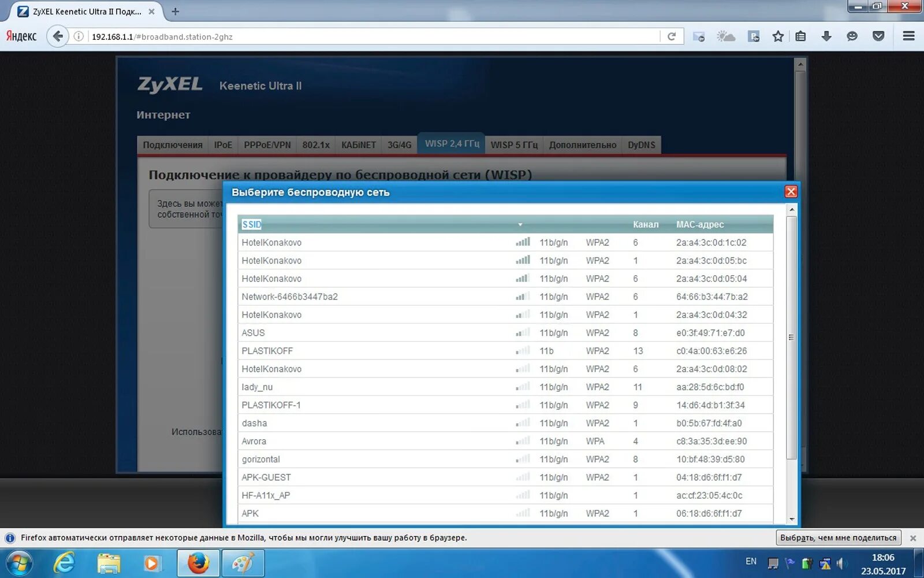Dismiss the Firefox data notification bar
Screen dimensions: 924x578
tap(913, 538)
